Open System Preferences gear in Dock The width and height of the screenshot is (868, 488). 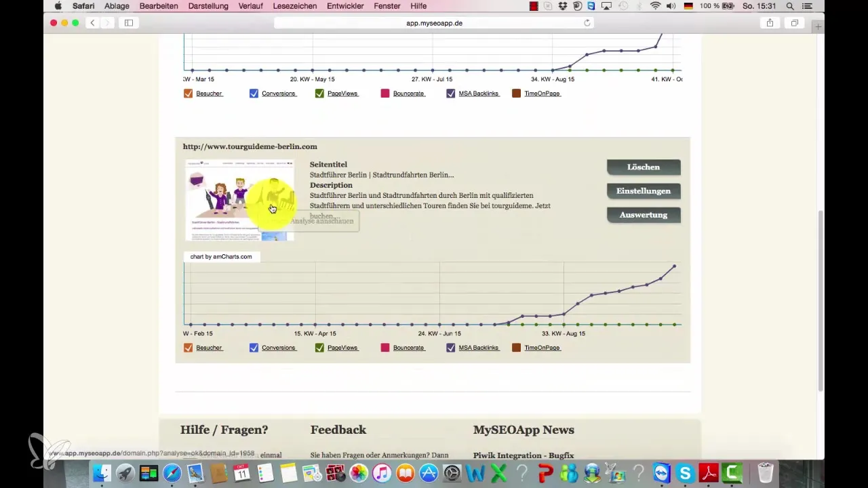point(452,472)
